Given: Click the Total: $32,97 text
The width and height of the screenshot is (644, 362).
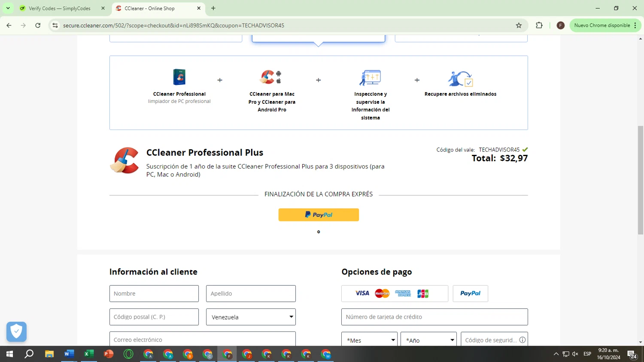Looking at the screenshot, I should pyautogui.click(x=500, y=158).
